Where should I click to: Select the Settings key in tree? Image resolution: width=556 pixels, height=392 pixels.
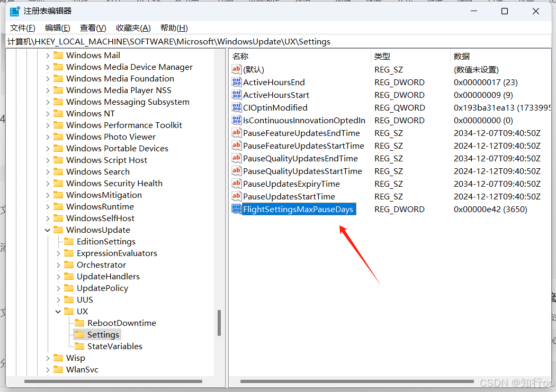tap(103, 335)
